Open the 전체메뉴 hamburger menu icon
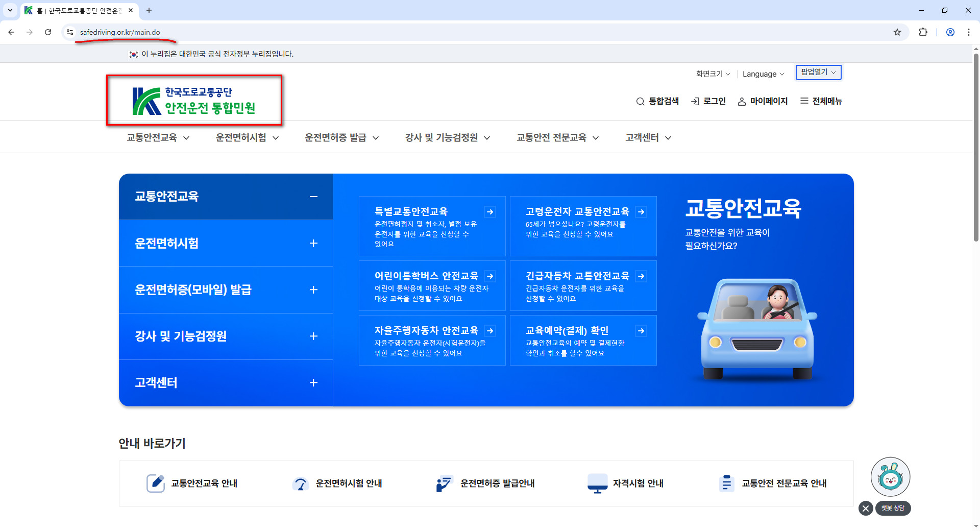980x531 pixels. tap(804, 101)
